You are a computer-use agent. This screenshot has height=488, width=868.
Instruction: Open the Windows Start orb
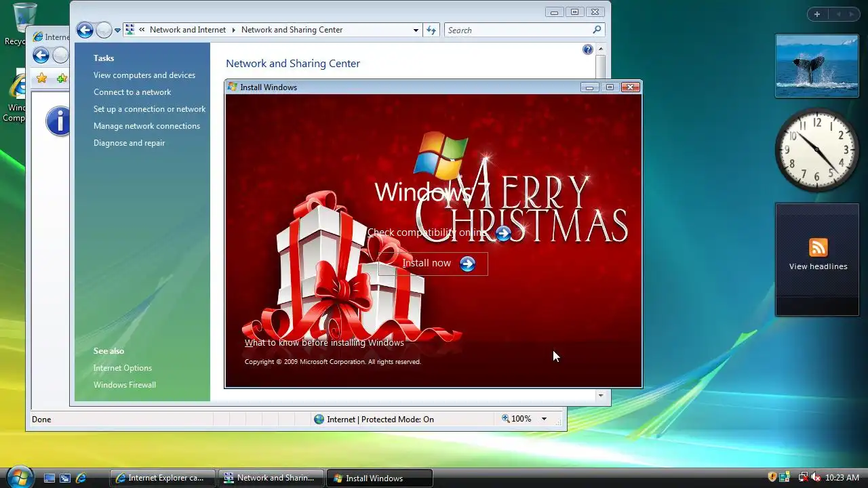click(19, 477)
